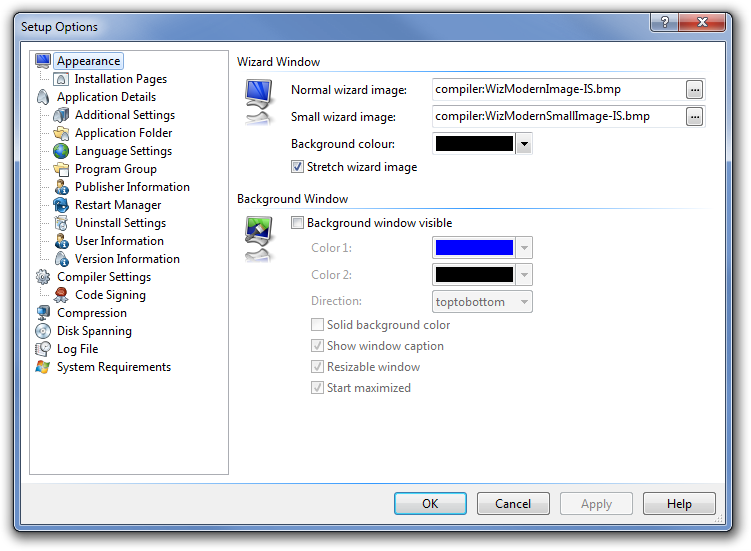Open the Color 1 dropdown arrow

coord(524,248)
